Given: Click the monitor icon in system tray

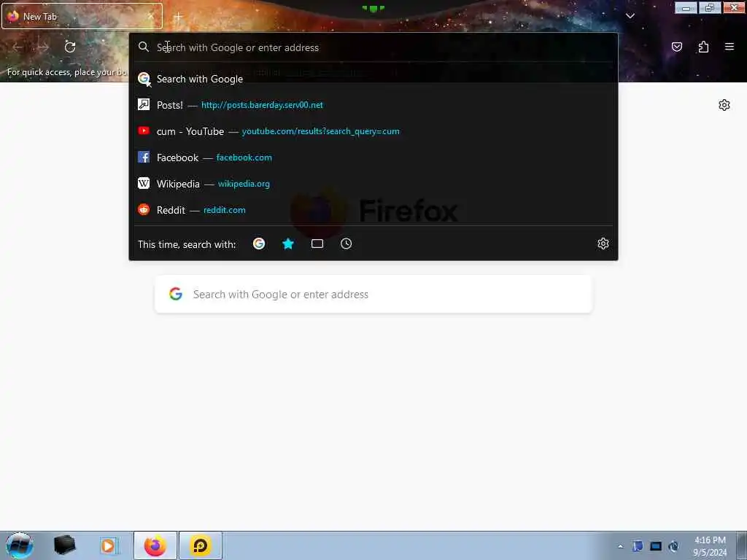Looking at the screenshot, I should click(x=656, y=546).
